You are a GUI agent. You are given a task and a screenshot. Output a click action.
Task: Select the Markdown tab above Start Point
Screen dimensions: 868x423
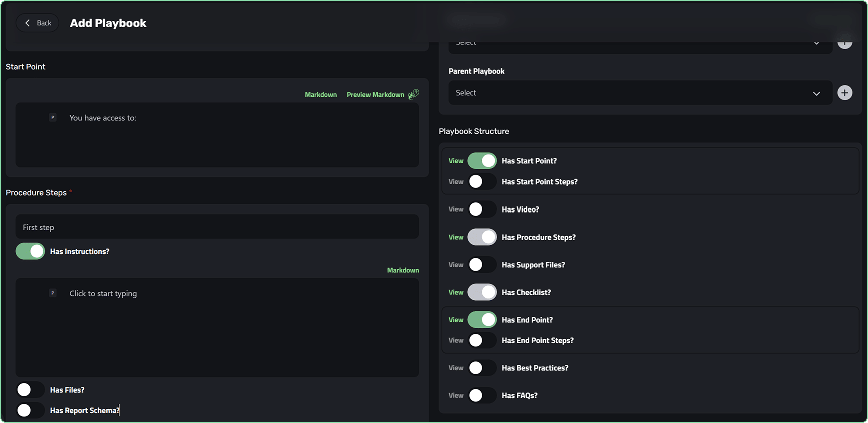(x=321, y=94)
